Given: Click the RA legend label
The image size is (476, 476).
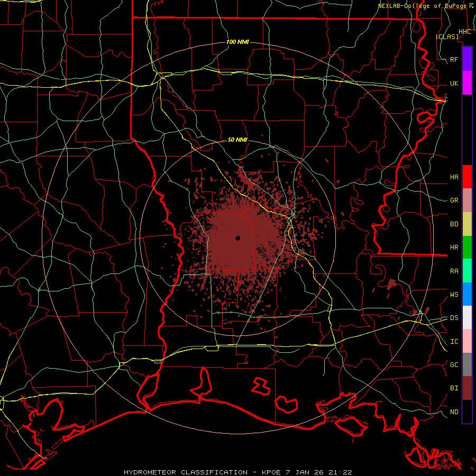Looking at the screenshot, I should pos(454,271).
